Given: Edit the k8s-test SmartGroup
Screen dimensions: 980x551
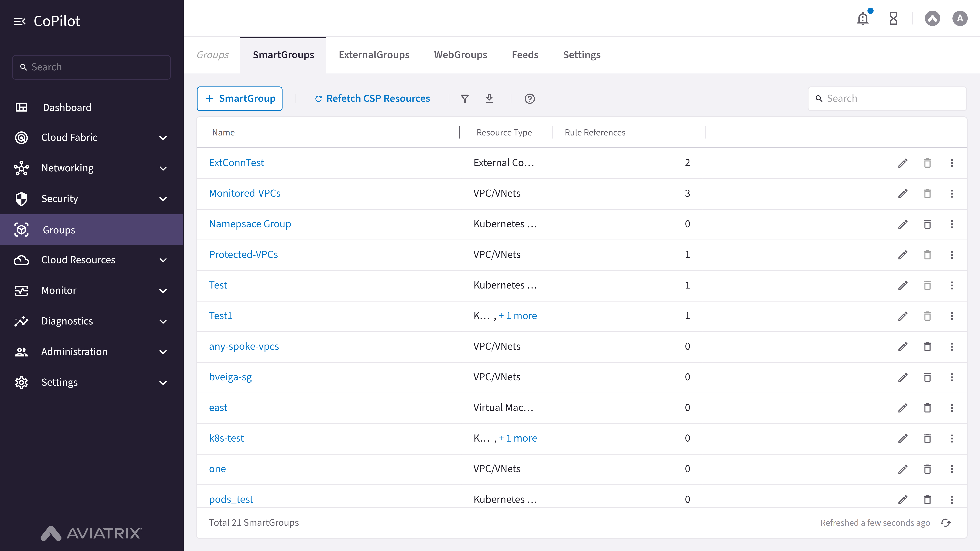Looking at the screenshot, I should click(x=903, y=439).
